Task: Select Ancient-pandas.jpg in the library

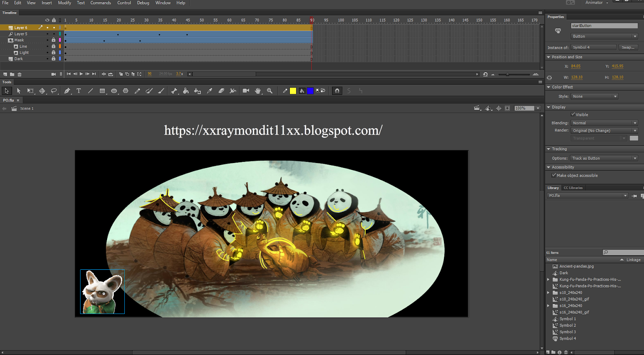Action: coord(576,266)
